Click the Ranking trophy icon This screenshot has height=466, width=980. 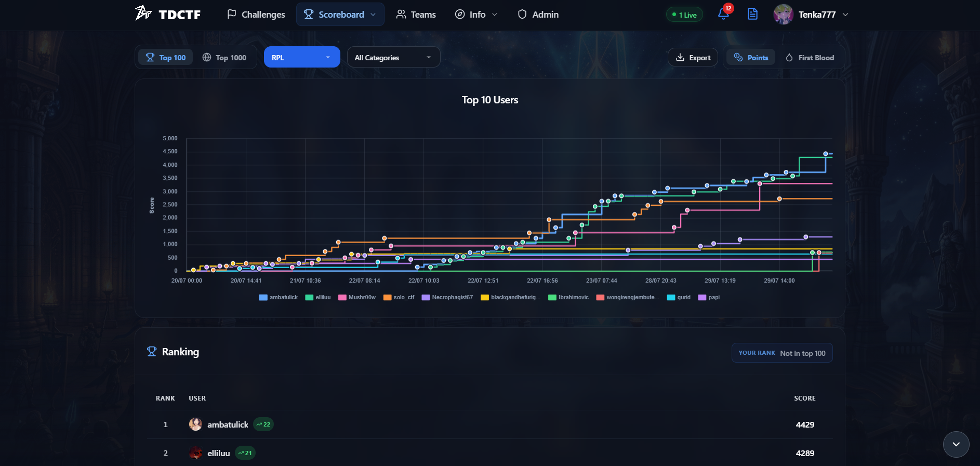152,352
